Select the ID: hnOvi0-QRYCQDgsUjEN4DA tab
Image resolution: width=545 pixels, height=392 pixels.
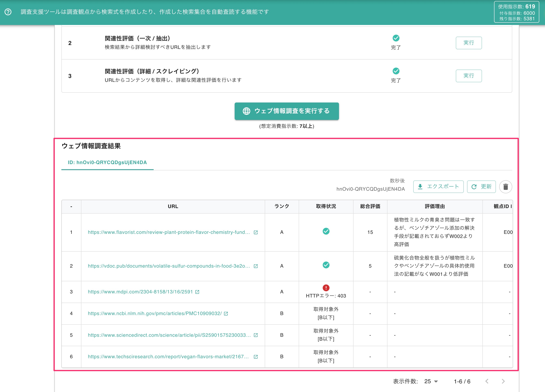(107, 162)
